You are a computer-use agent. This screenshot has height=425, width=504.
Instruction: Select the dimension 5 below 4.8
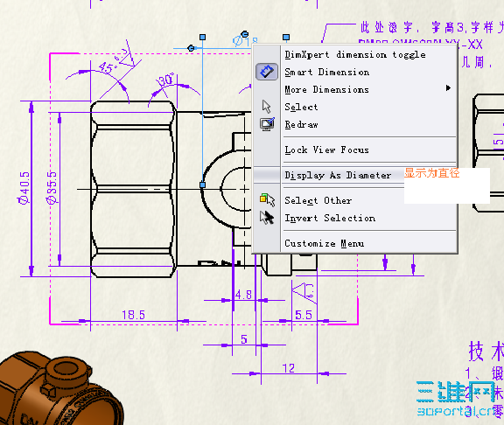(x=244, y=339)
